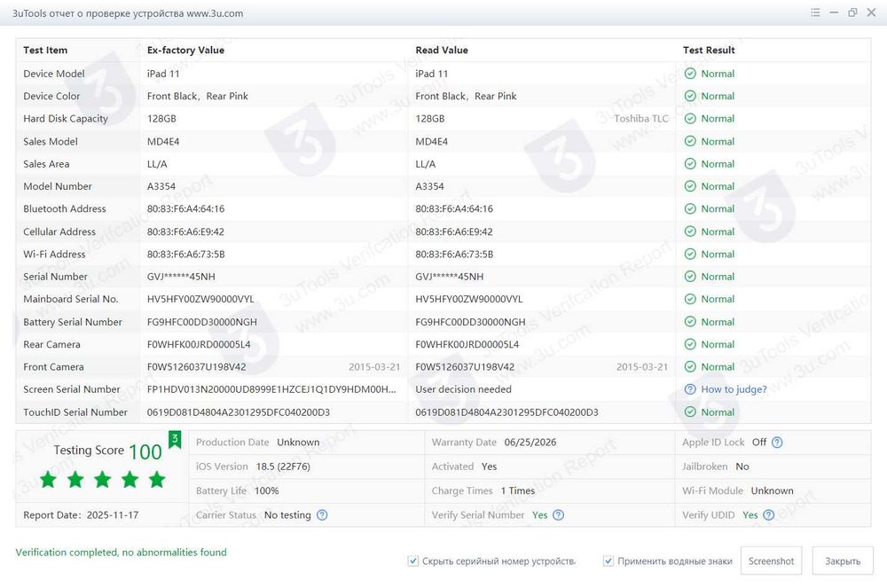Click the ex-factory Battery Serial FG9HFC00DD30000NGH

tap(202, 322)
